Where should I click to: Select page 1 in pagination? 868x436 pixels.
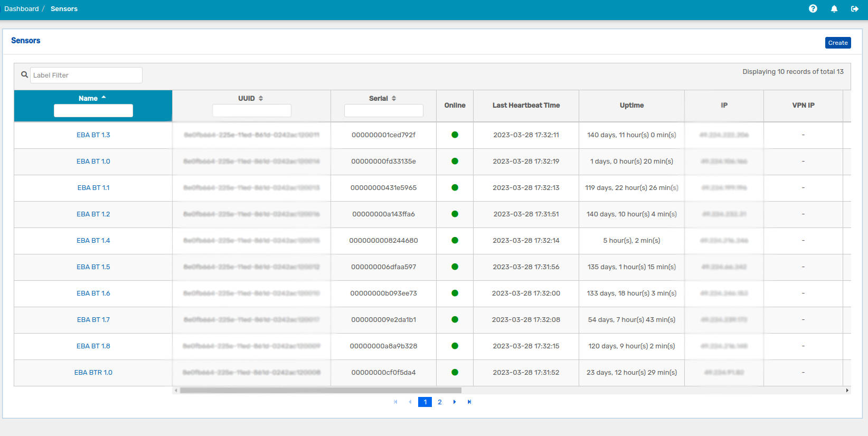click(425, 402)
